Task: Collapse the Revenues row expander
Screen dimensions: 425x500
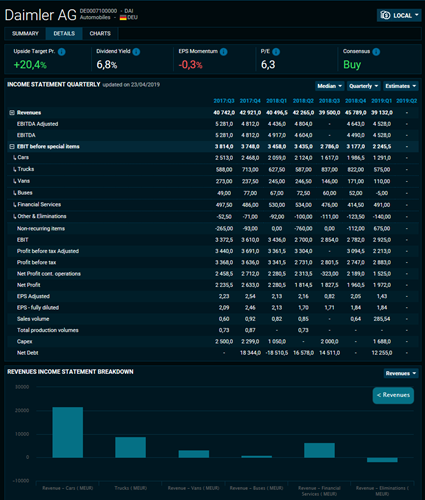Action: (x=12, y=113)
